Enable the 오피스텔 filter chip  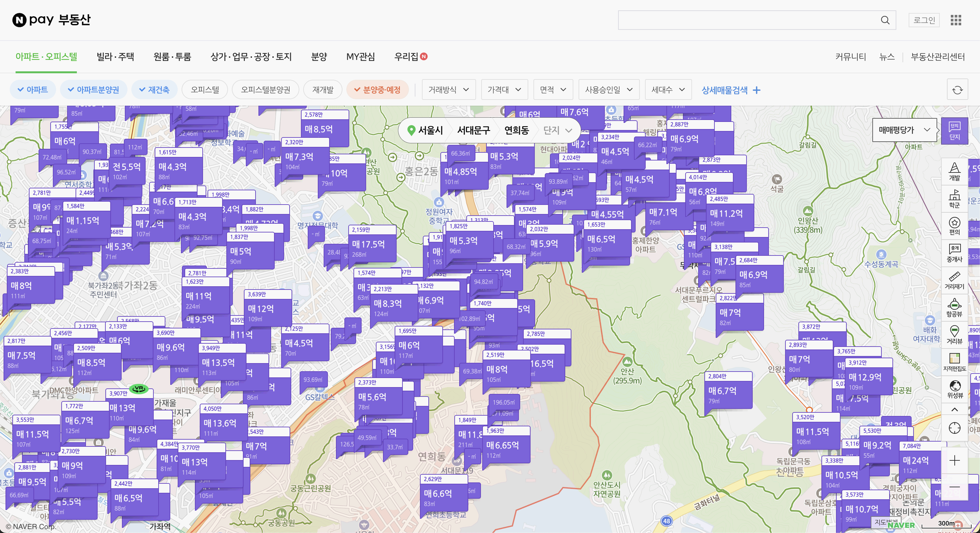tap(205, 90)
